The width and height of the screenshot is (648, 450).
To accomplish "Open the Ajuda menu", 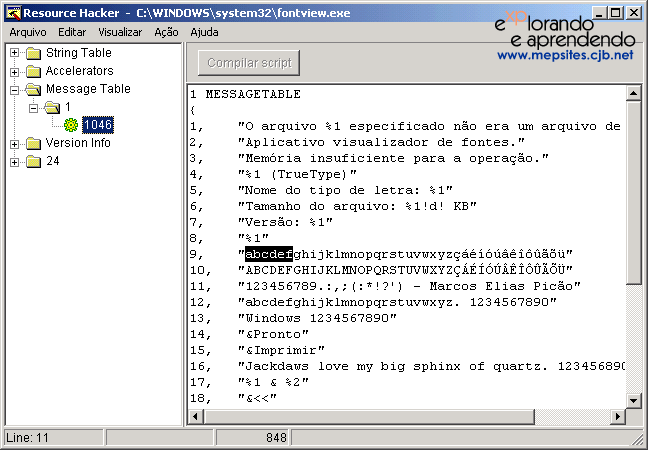I will click(x=205, y=32).
